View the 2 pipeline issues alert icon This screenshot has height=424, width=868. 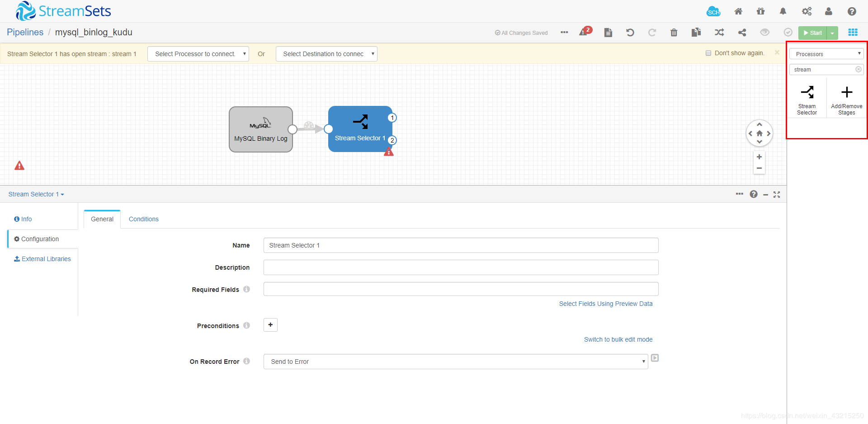(585, 33)
